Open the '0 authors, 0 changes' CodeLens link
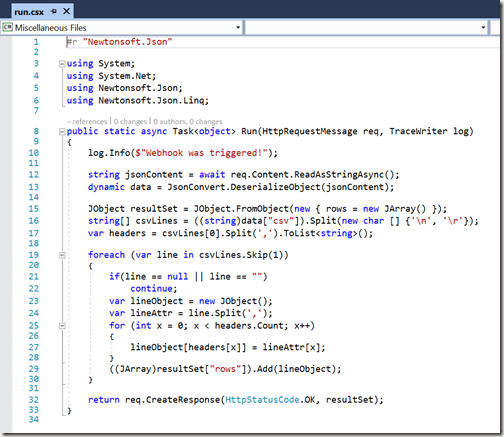Image resolution: width=504 pixels, height=437 pixels. [x=188, y=121]
